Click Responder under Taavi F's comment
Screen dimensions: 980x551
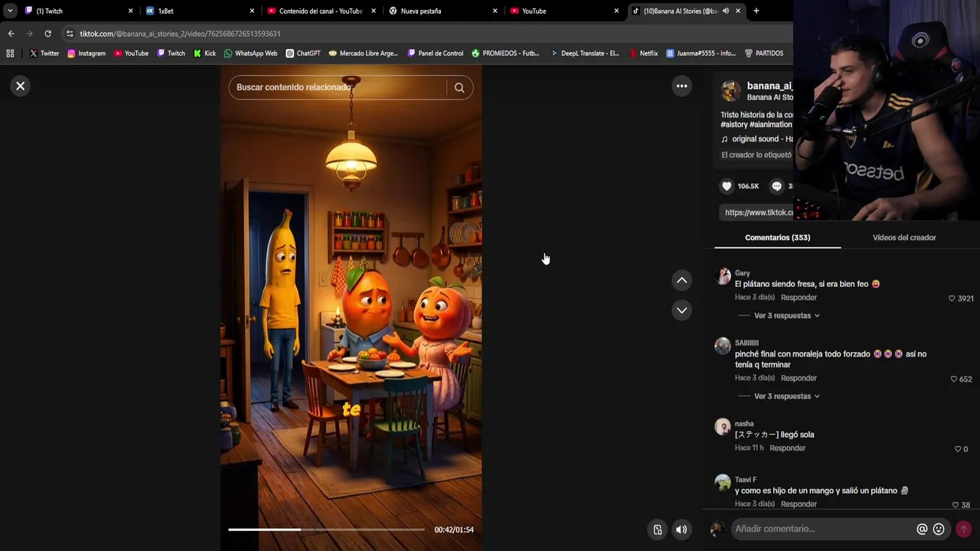point(799,504)
